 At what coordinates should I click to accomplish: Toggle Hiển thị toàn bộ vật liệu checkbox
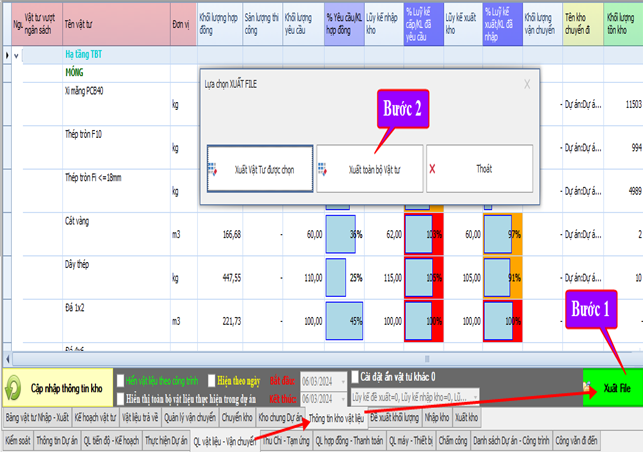pos(120,398)
